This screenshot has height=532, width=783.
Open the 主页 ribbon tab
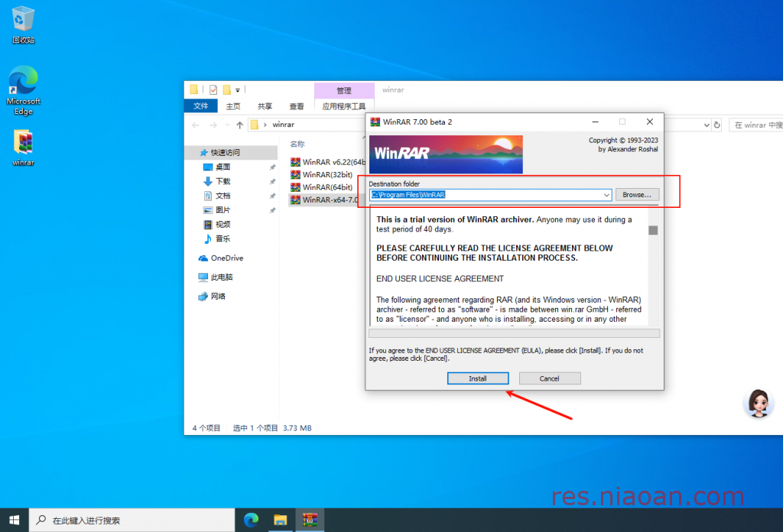[x=232, y=106]
